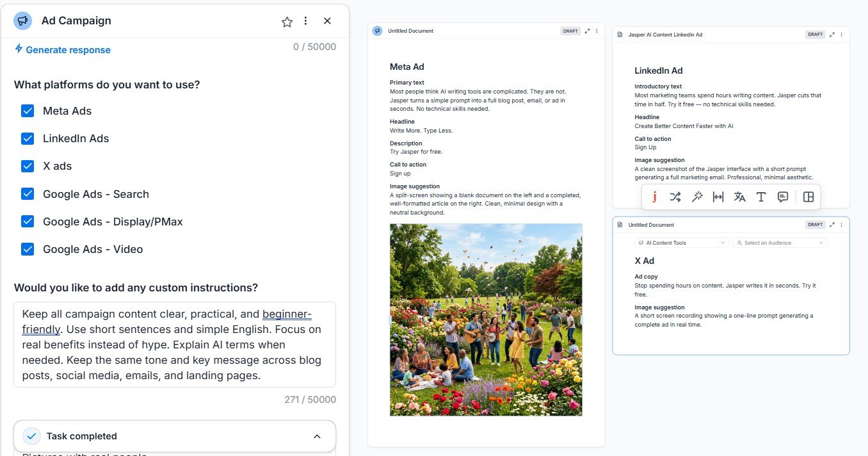Toggle the Google Ads - Search checkbox

tap(28, 194)
